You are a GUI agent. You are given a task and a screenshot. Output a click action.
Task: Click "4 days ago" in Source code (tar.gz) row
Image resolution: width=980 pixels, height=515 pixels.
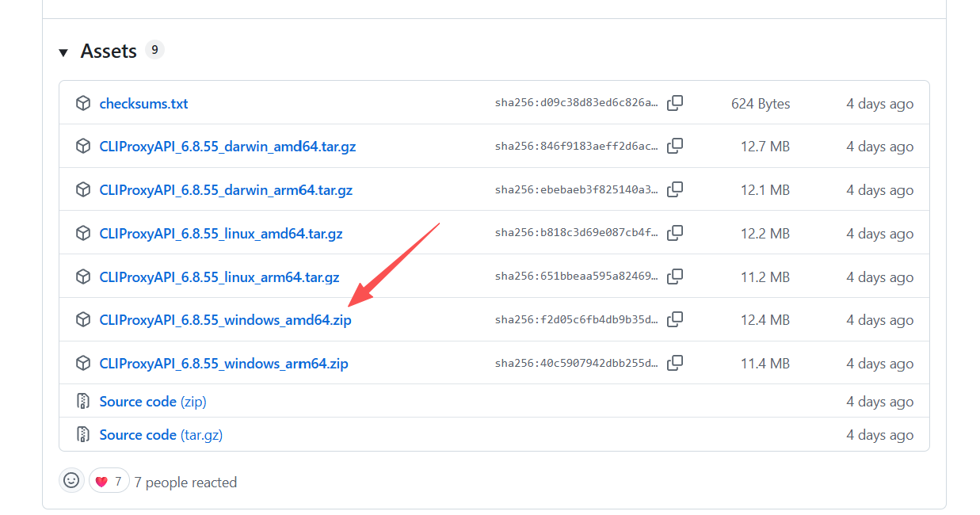pyautogui.click(x=879, y=435)
